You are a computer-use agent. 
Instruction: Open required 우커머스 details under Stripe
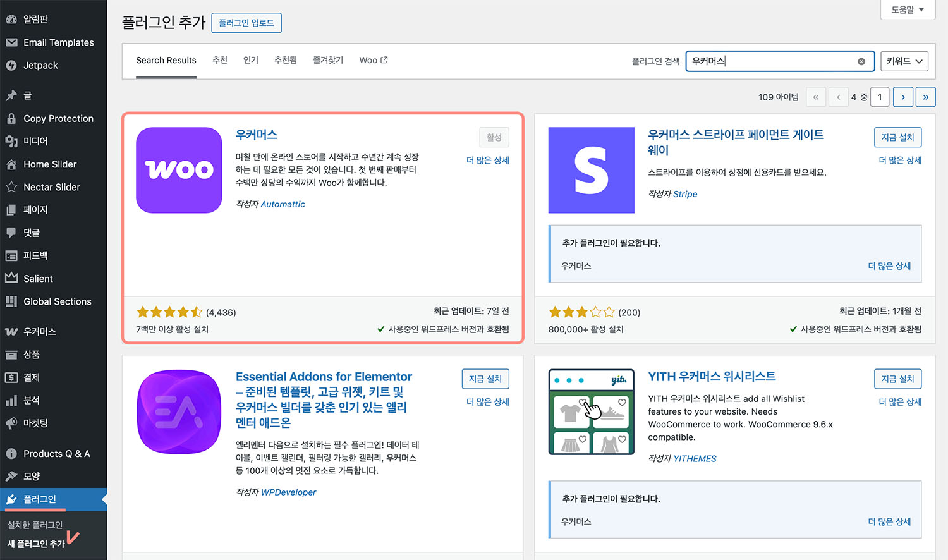[889, 266]
